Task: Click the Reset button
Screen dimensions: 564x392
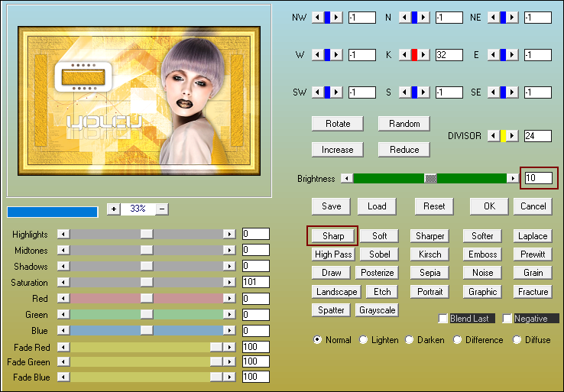Action: point(434,206)
